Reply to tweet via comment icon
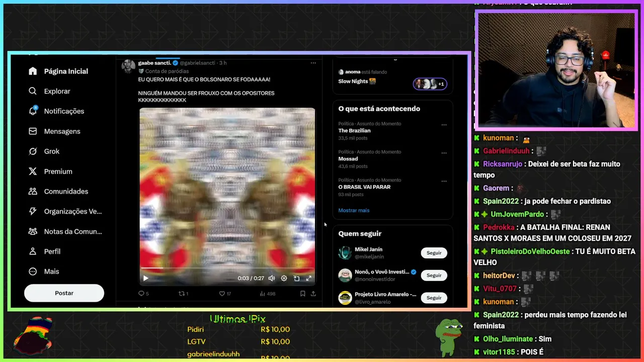The image size is (644, 362). point(141,294)
